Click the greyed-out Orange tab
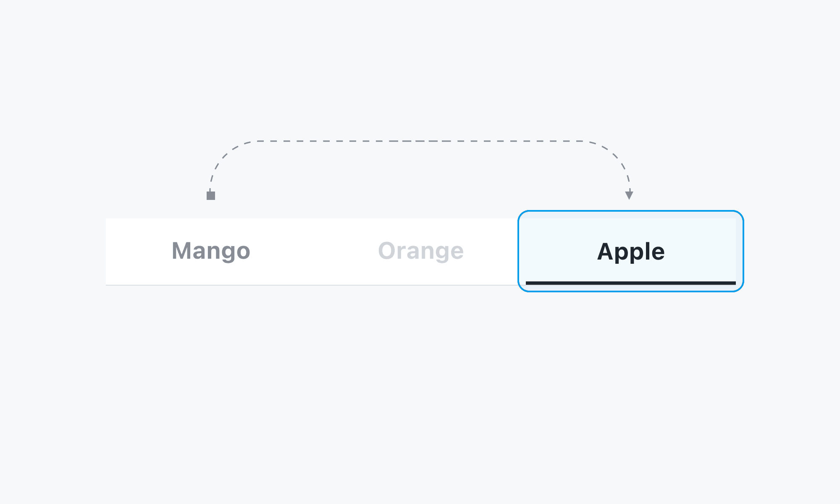 point(421,251)
